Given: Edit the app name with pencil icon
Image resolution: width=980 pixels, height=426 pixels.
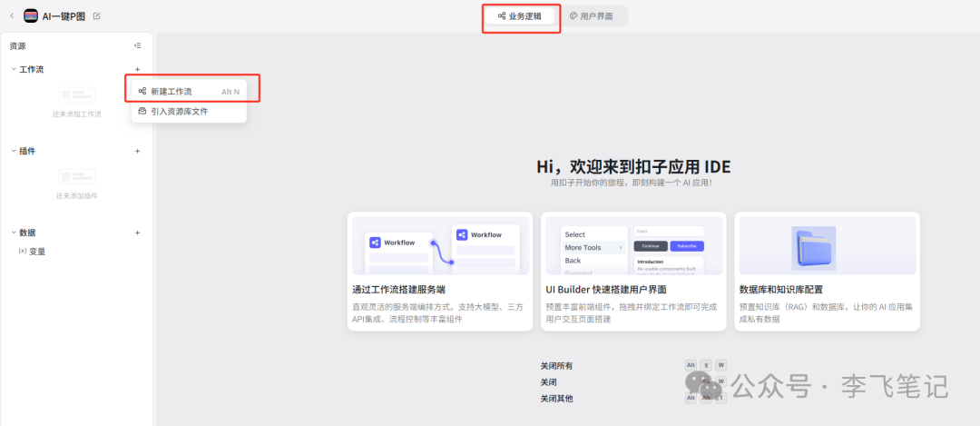Looking at the screenshot, I should tap(96, 15).
